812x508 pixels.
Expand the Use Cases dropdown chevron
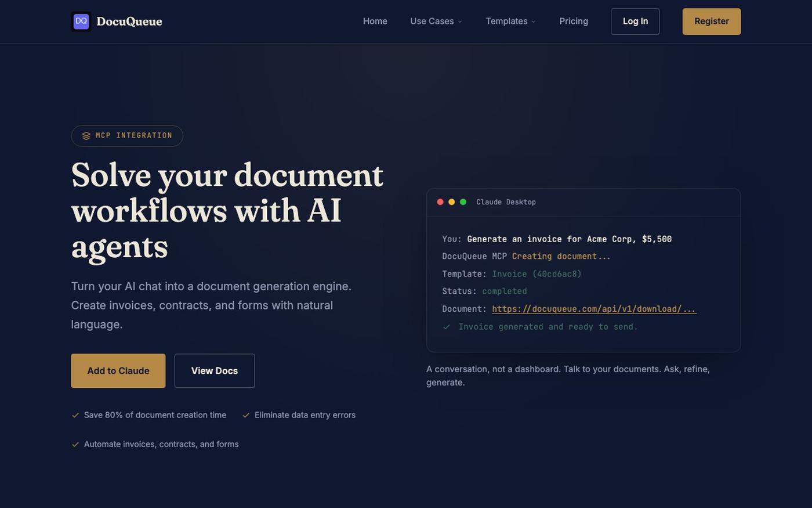tap(460, 21)
